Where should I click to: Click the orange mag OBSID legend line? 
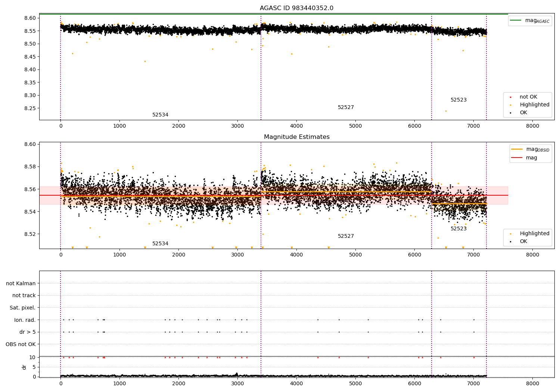click(517, 149)
